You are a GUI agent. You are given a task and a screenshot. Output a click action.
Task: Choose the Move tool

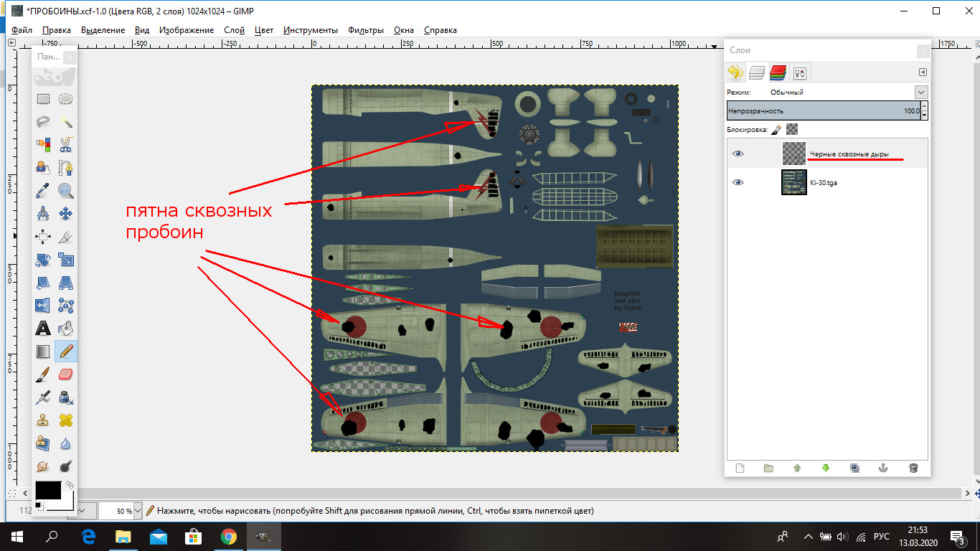[x=66, y=214]
